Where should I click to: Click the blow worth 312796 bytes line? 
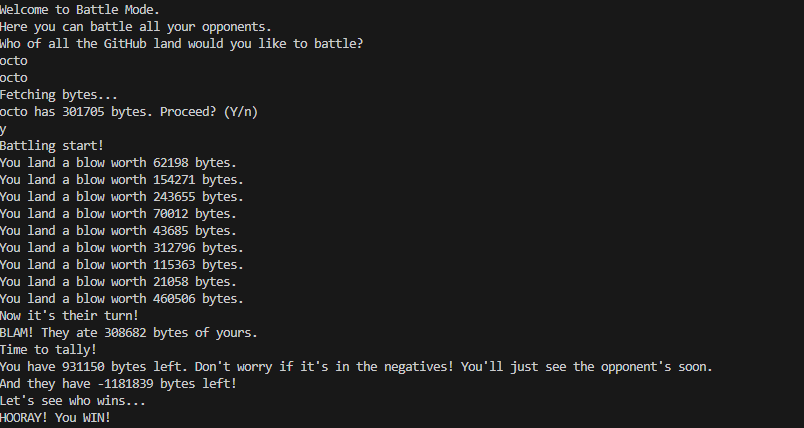pyautogui.click(x=122, y=248)
